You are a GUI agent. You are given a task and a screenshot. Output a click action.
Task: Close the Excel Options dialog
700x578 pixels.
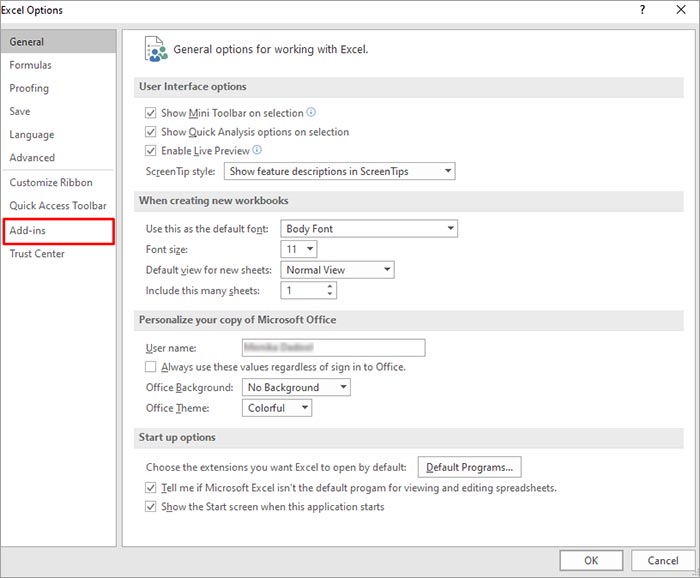pyautogui.click(x=681, y=9)
